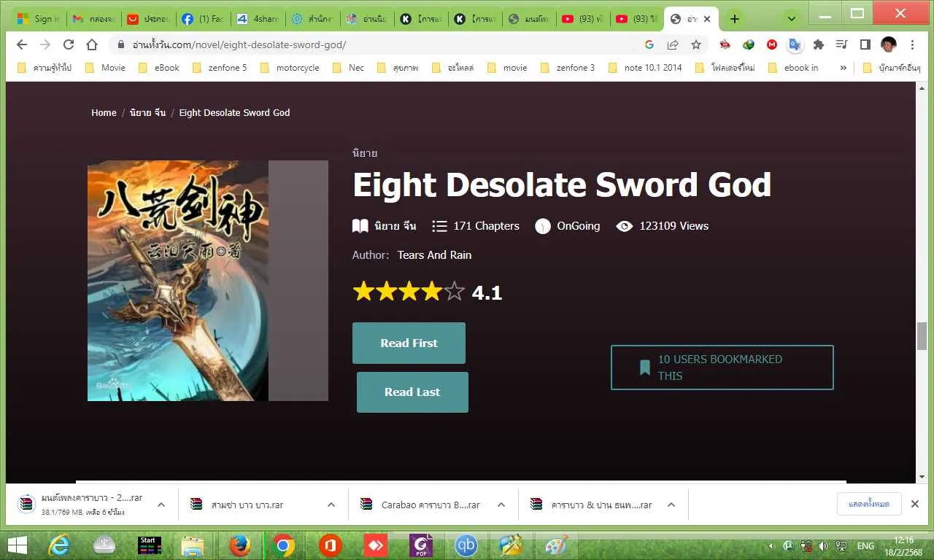Show more bookmarks with the double chevron
This screenshot has width=934, height=560.
click(x=844, y=68)
